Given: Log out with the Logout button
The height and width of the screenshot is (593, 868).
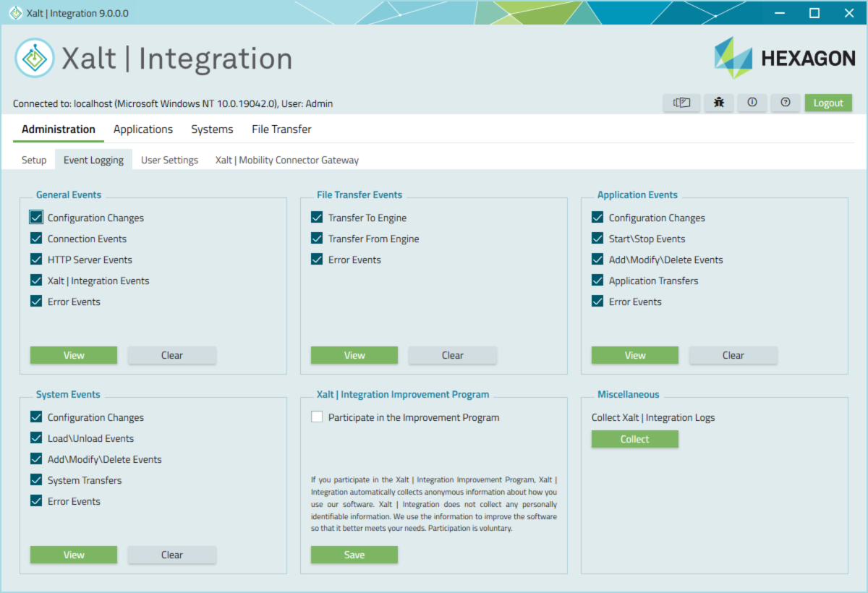Looking at the screenshot, I should [x=828, y=103].
